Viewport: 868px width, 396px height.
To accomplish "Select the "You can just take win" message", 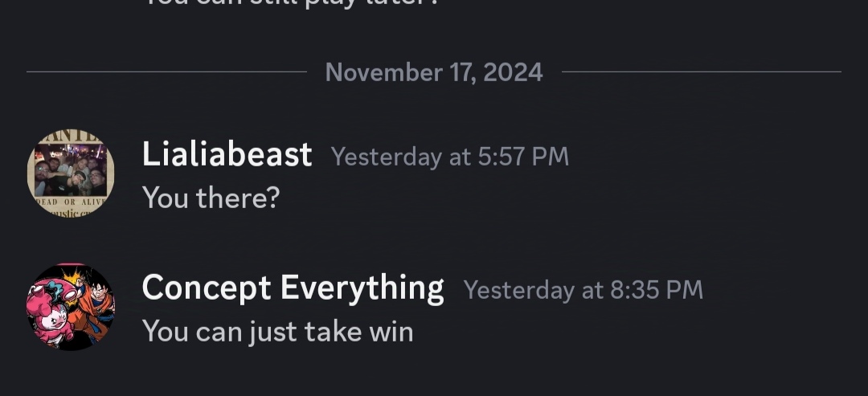I will click(278, 332).
